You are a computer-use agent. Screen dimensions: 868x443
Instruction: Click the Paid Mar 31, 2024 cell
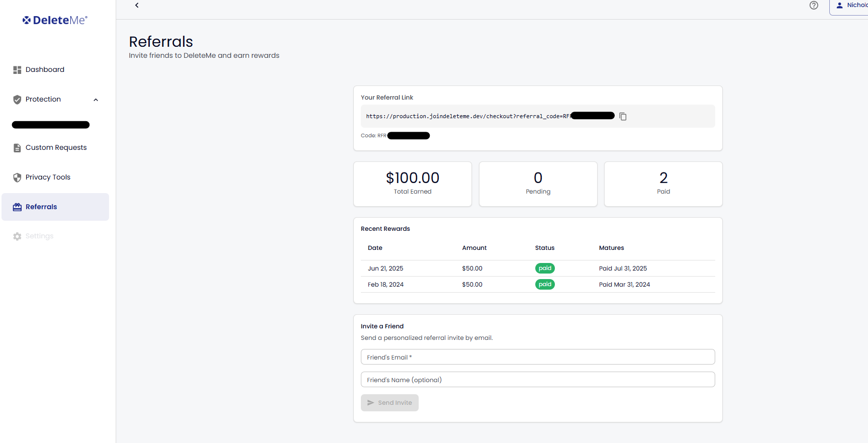point(625,285)
